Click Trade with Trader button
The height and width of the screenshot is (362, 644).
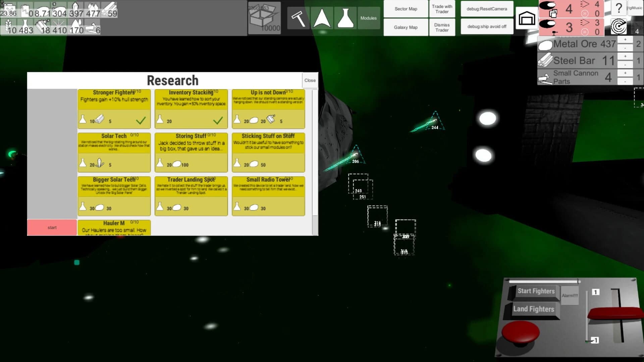pos(442,9)
